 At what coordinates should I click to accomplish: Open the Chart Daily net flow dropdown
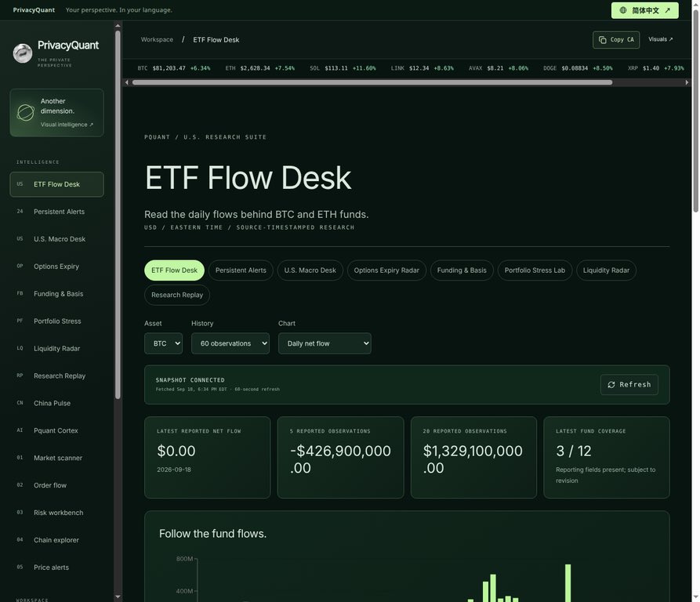(325, 343)
